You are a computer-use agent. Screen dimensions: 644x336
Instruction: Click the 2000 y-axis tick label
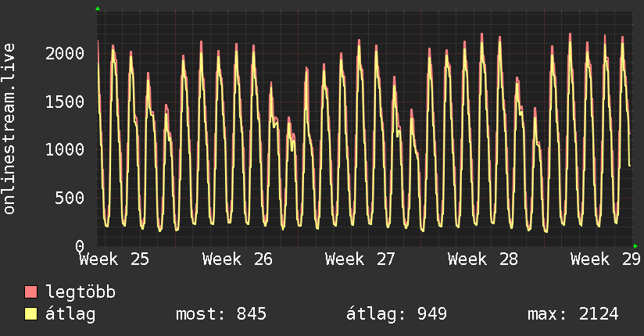65,53
